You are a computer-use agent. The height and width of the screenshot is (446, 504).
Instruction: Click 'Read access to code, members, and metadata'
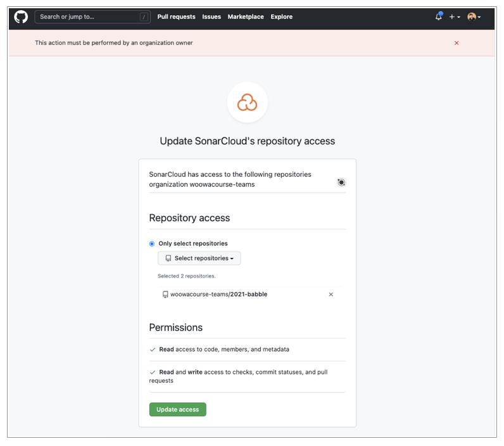point(224,349)
